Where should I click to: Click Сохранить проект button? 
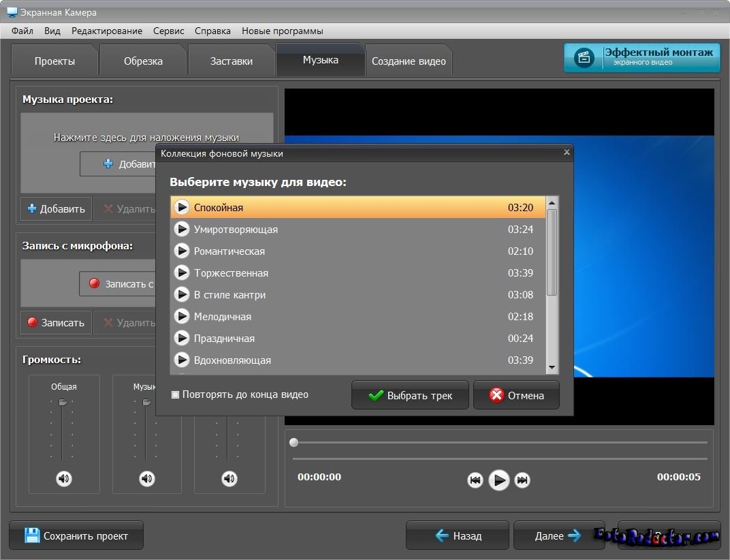pyautogui.click(x=76, y=535)
